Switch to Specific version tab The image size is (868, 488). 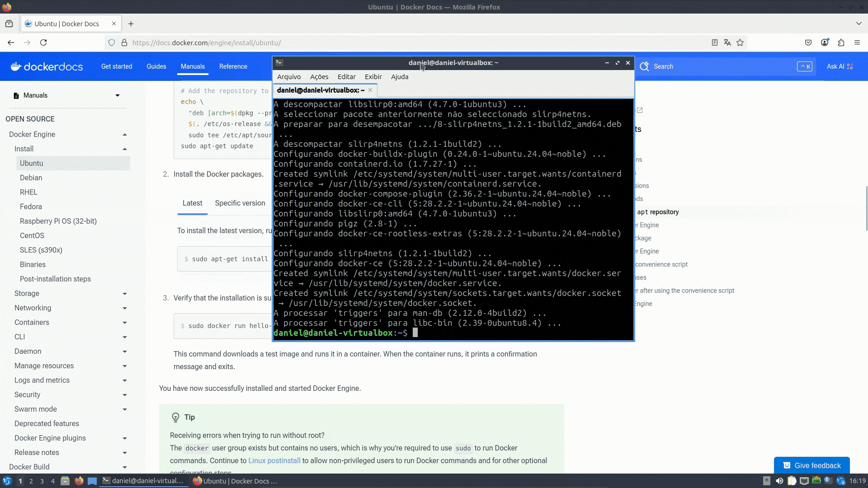tap(240, 203)
